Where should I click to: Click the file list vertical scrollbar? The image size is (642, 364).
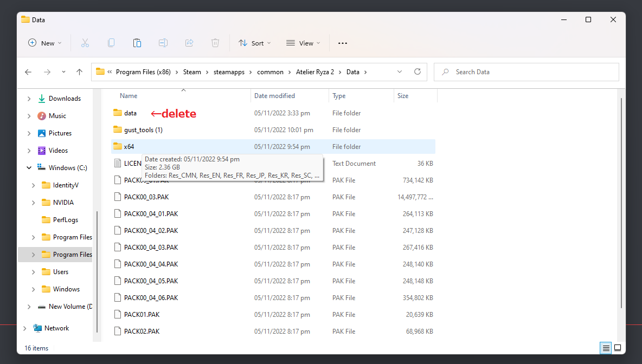pyautogui.click(x=621, y=203)
